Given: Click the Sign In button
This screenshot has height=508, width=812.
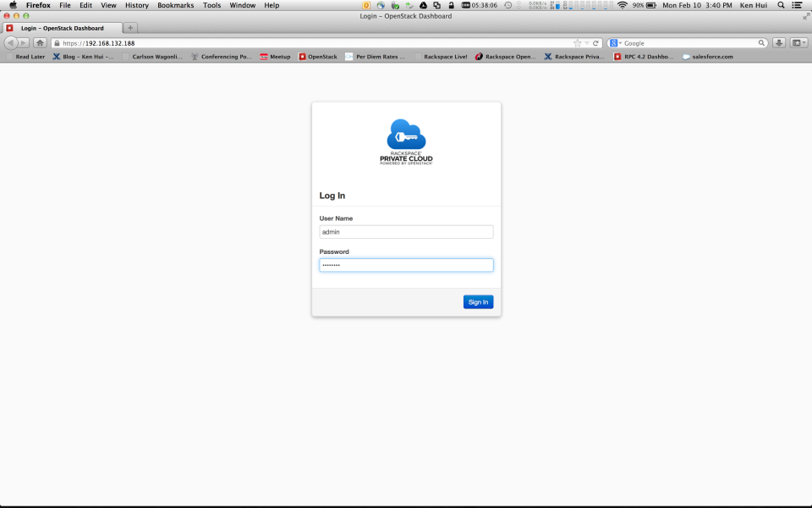Looking at the screenshot, I should pos(478,301).
